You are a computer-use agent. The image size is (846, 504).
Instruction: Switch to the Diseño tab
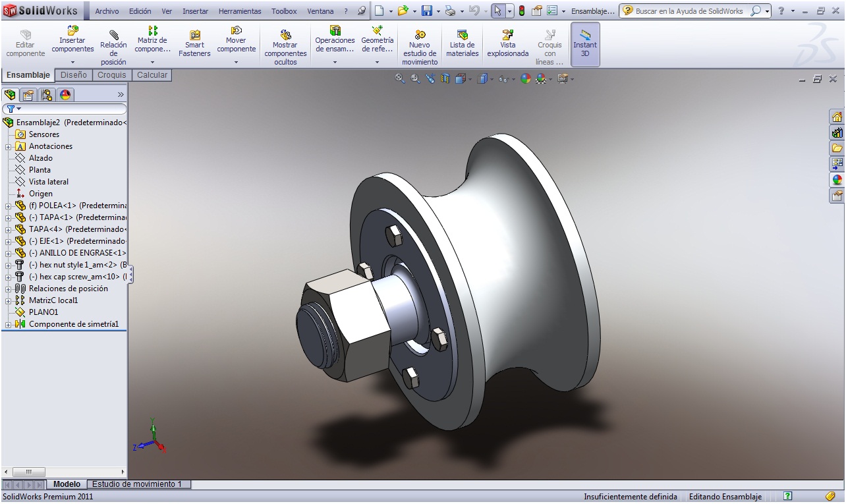[73, 75]
